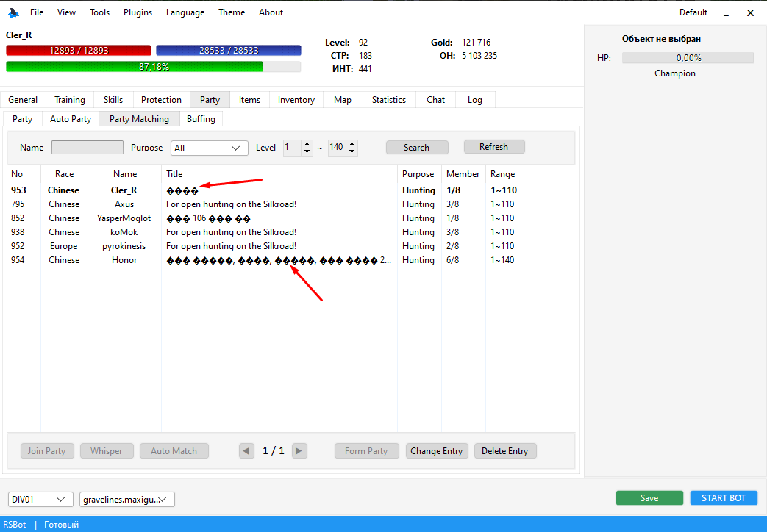Click the Search button

point(417,147)
